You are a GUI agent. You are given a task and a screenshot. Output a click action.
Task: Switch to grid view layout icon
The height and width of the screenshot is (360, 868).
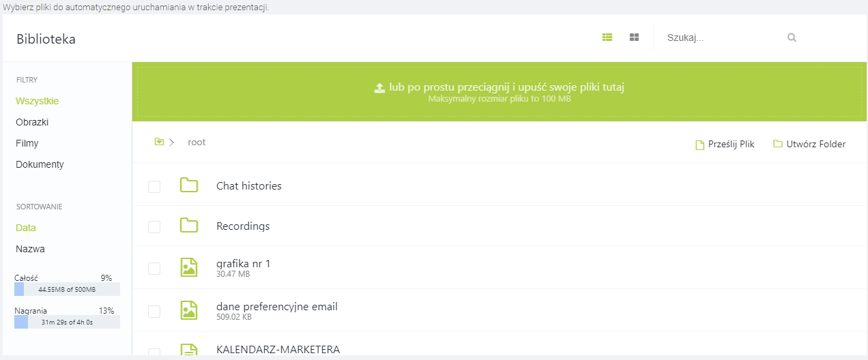[634, 37]
